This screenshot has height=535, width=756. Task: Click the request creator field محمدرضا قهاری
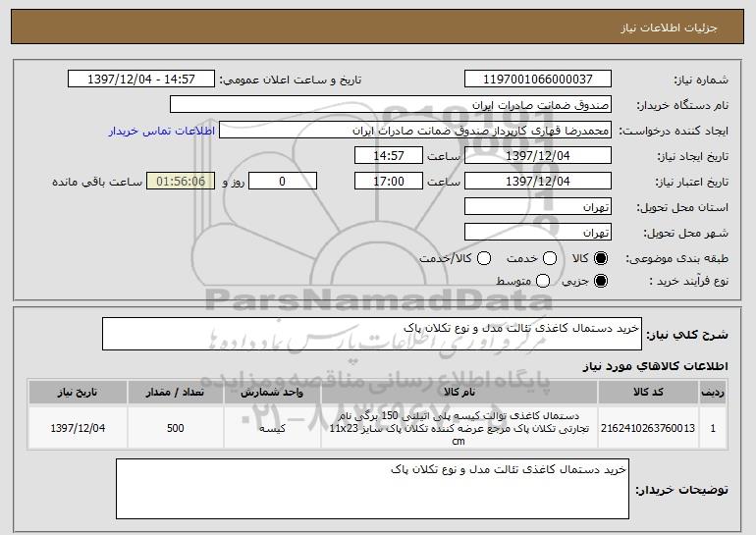(415, 131)
